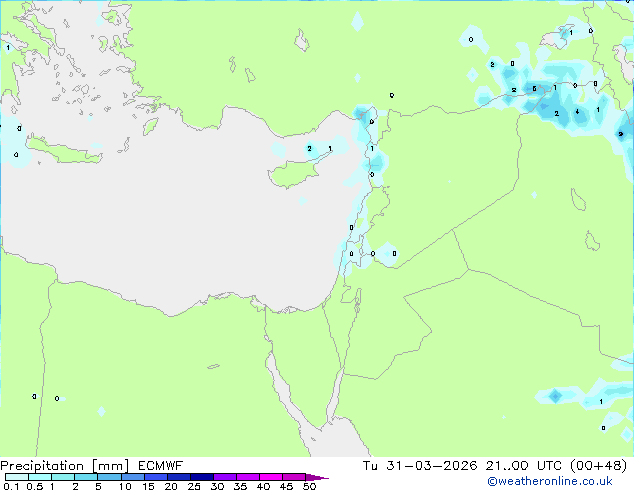Click the 45–50 mm legend color box
634x490 pixels.
tap(294, 477)
